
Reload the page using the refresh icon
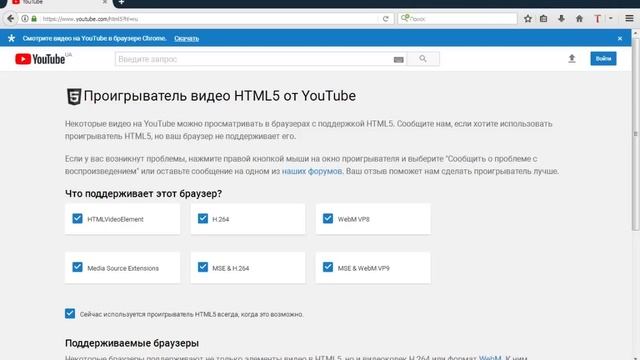click(x=385, y=19)
